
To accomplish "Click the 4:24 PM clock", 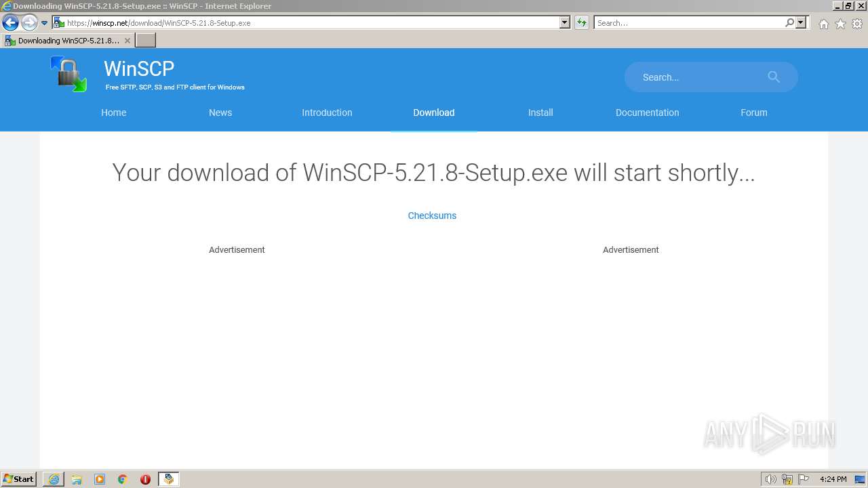I will pyautogui.click(x=833, y=479).
